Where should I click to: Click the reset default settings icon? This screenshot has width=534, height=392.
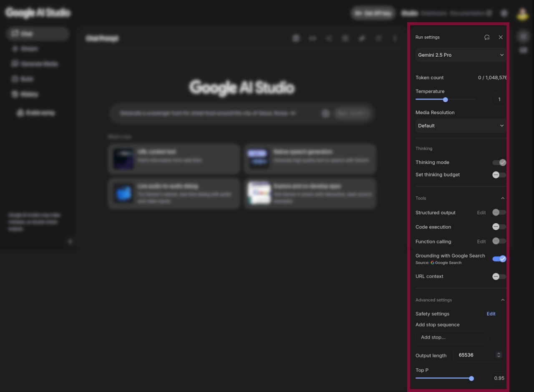[487, 37]
